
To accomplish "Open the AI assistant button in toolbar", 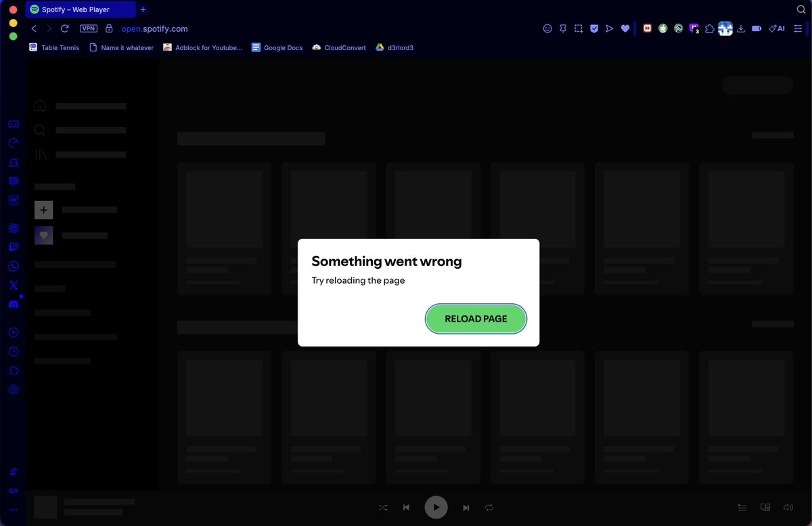I will (777, 28).
